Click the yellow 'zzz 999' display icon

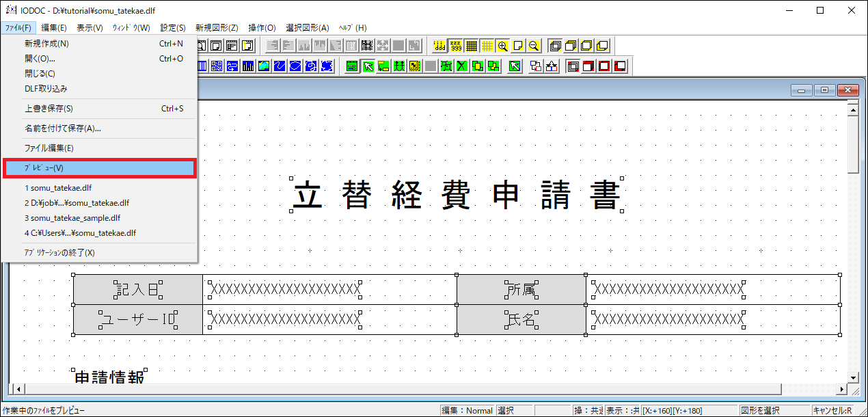point(456,46)
